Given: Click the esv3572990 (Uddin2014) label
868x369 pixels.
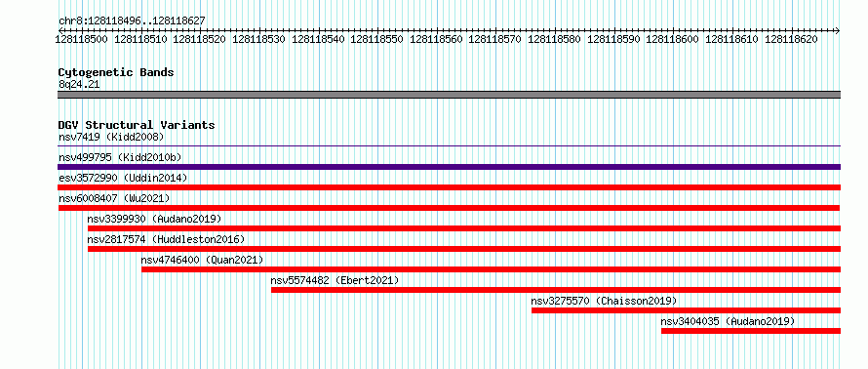Looking at the screenshot, I should pos(123,178).
